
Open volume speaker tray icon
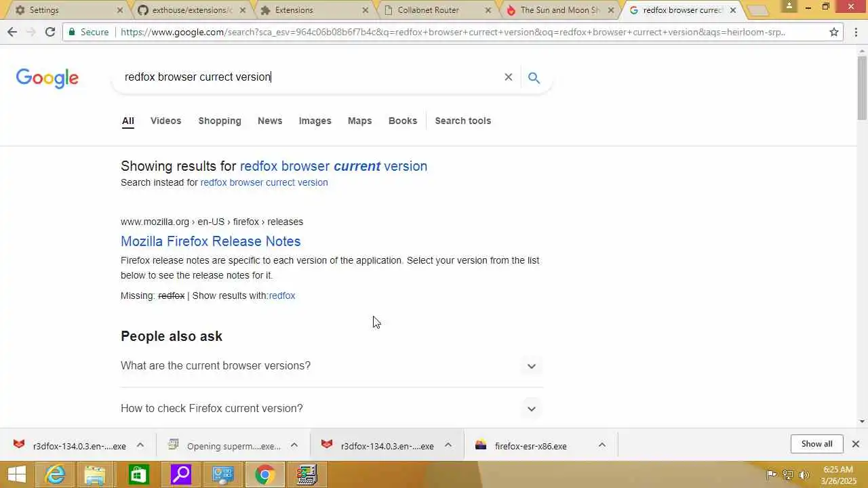[x=804, y=474]
